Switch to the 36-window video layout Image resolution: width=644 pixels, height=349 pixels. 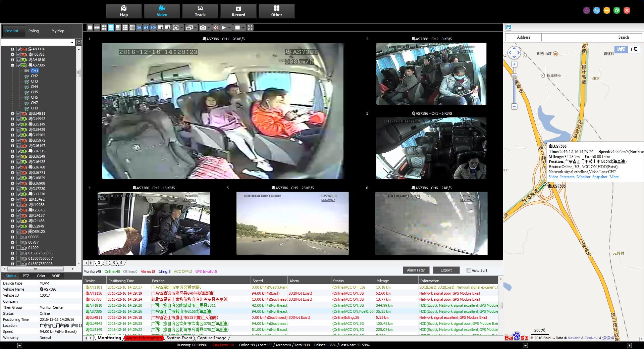point(139,28)
